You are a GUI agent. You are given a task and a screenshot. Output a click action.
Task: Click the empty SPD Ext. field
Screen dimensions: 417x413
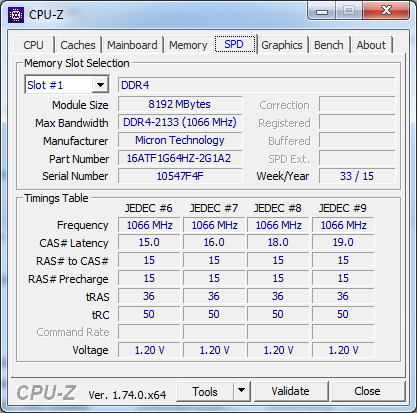[x=357, y=158]
